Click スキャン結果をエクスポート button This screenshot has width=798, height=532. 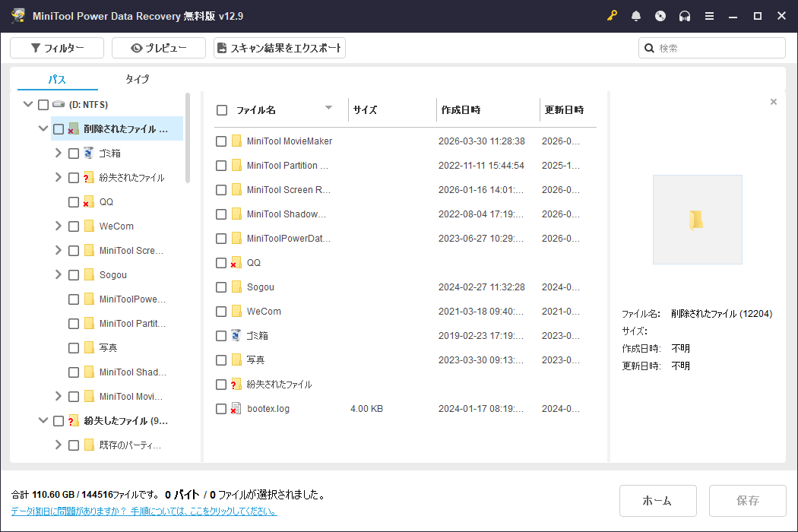[280, 48]
